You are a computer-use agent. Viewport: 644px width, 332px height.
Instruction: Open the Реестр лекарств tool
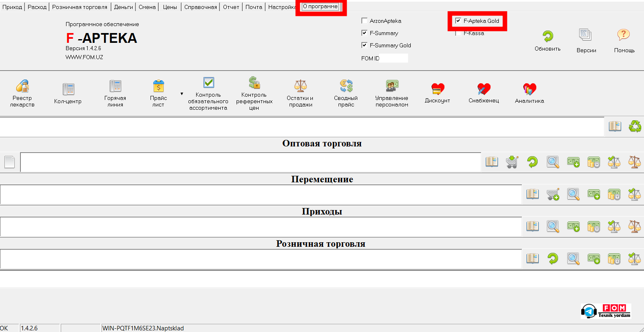click(x=22, y=93)
